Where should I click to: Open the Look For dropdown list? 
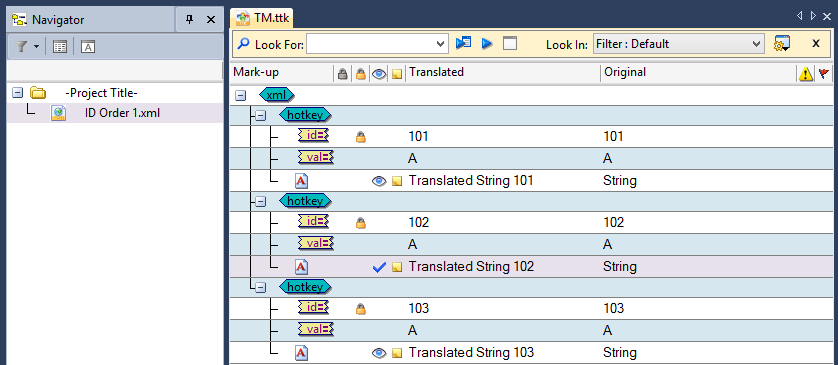[x=441, y=44]
